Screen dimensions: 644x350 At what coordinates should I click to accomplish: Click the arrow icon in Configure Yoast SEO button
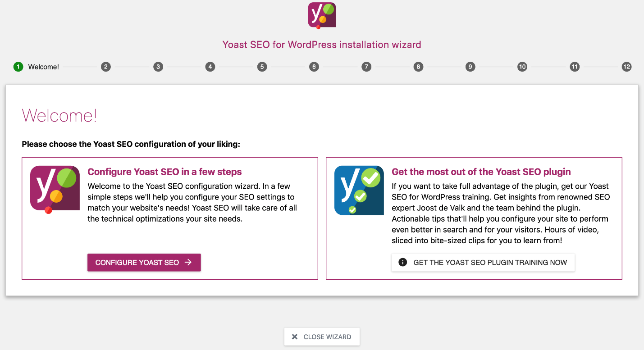point(188,262)
